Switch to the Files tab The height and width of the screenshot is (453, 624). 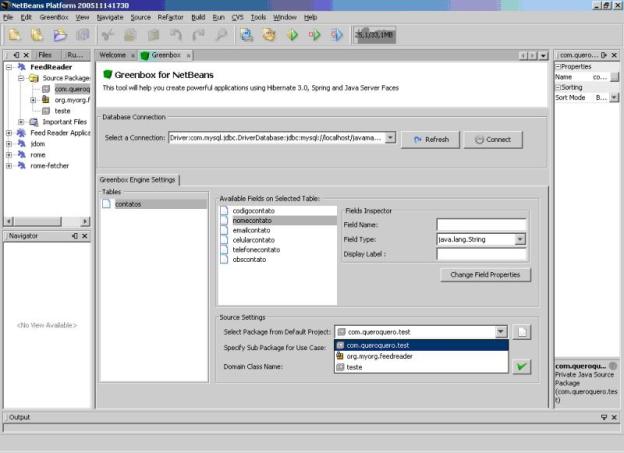click(x=45, y=55)
